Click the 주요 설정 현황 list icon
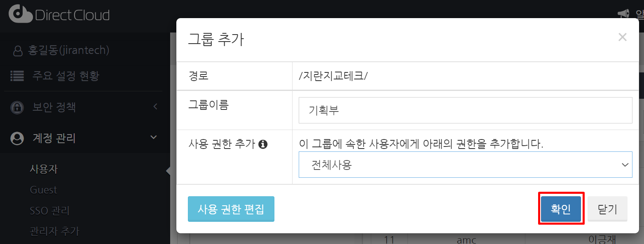 click(17, 76)
